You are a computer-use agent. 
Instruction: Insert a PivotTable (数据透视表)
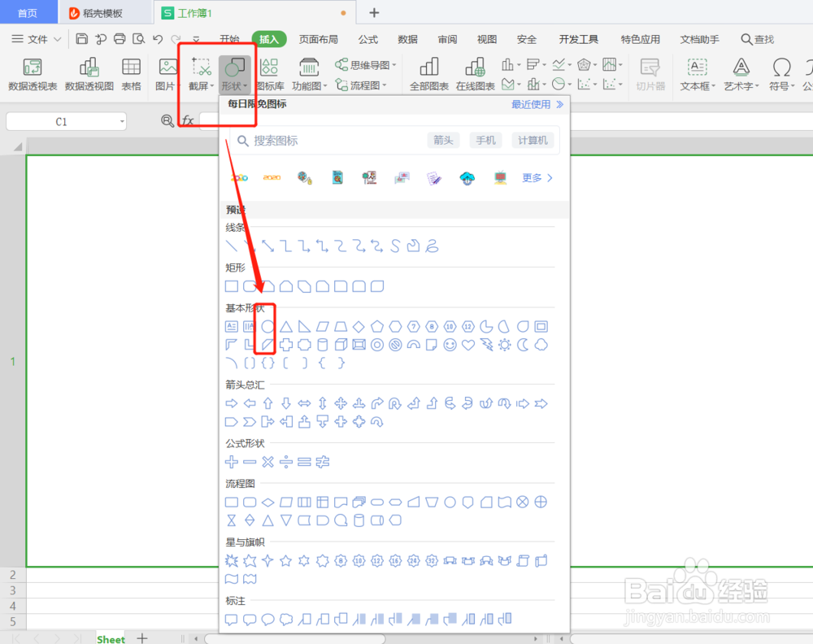[x=32, y=73]
